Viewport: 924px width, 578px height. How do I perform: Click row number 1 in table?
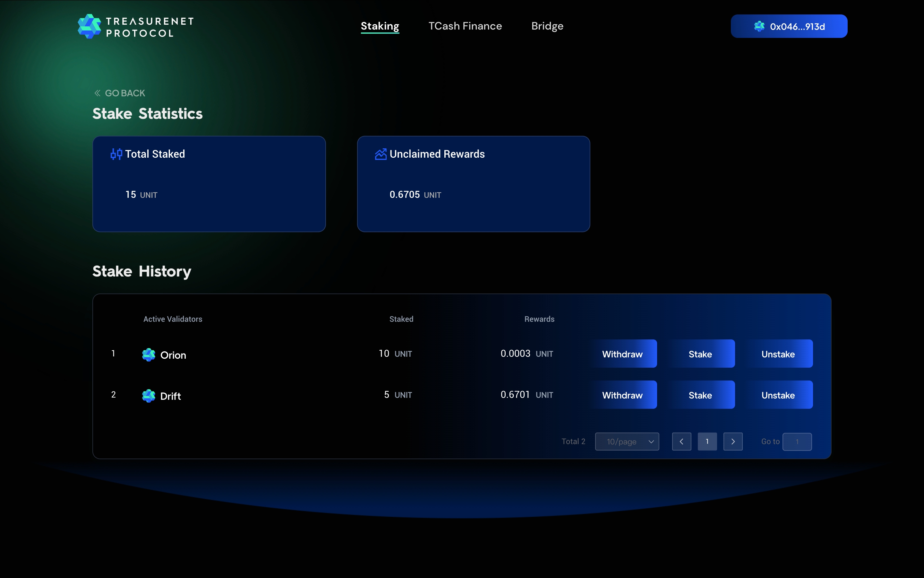pos(113,354)
